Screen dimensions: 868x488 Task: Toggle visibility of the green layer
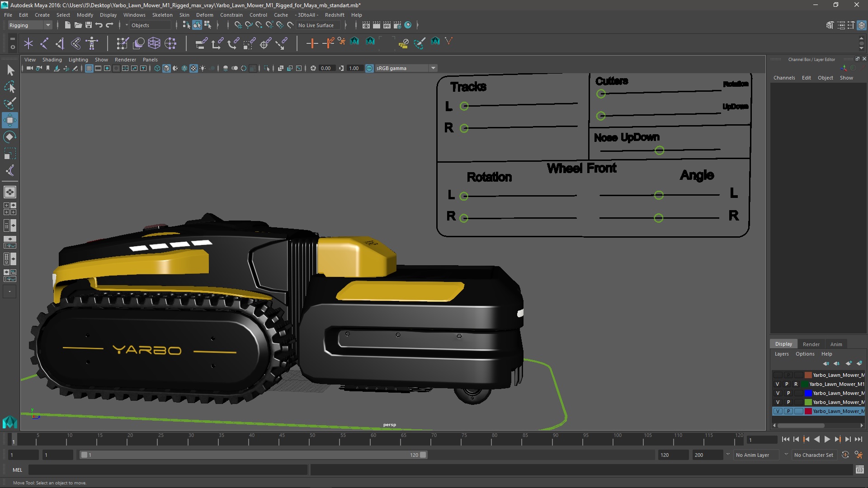pyautogui.click(x=778, y=402)
